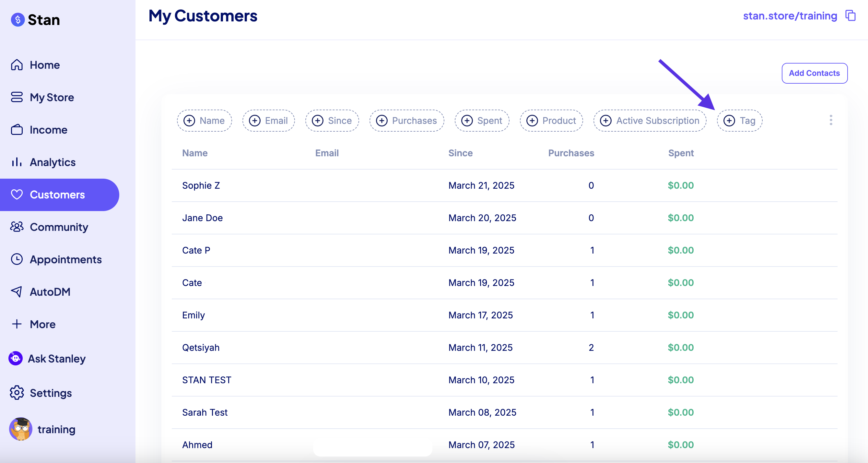Click plus icon on Name filter

189,121
